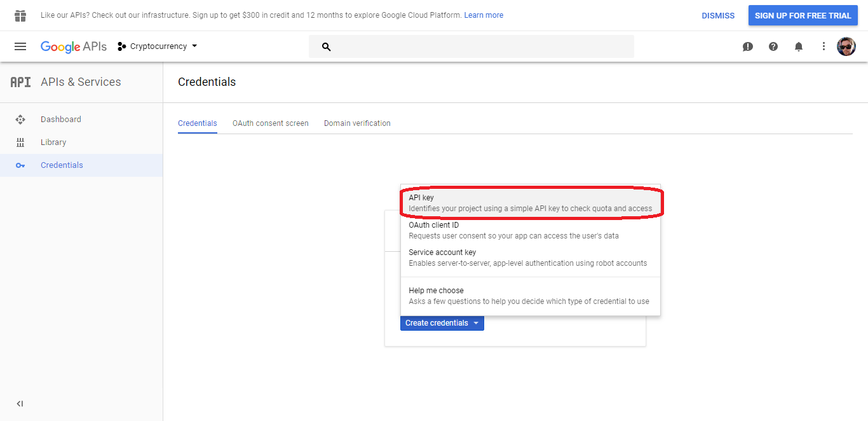
Task: Switch to Domain verification tab
Action: pyautogui.click(x=357, y=123)
